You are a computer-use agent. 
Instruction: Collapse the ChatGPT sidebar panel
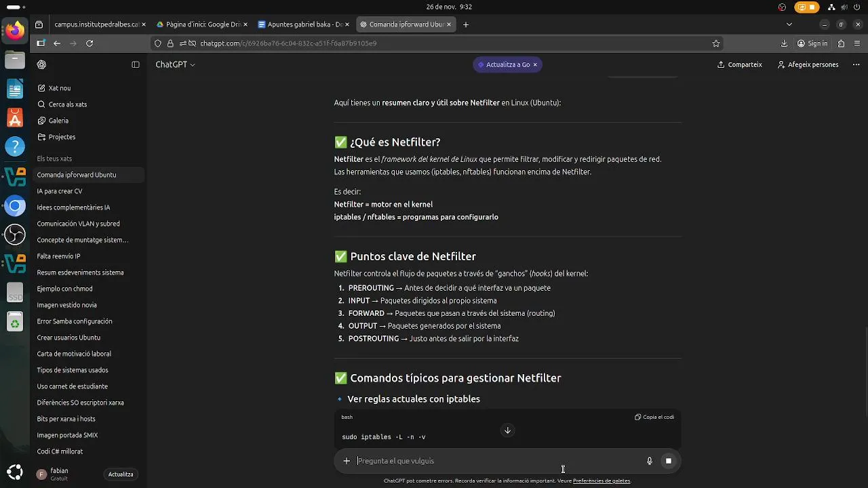pyautogui.click(x=136, y=64)
